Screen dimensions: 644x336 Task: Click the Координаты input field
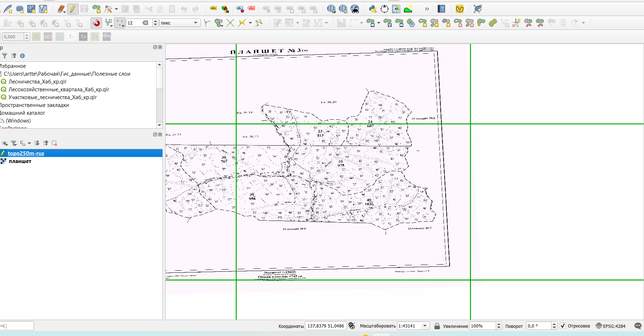(x=326, y=326)
